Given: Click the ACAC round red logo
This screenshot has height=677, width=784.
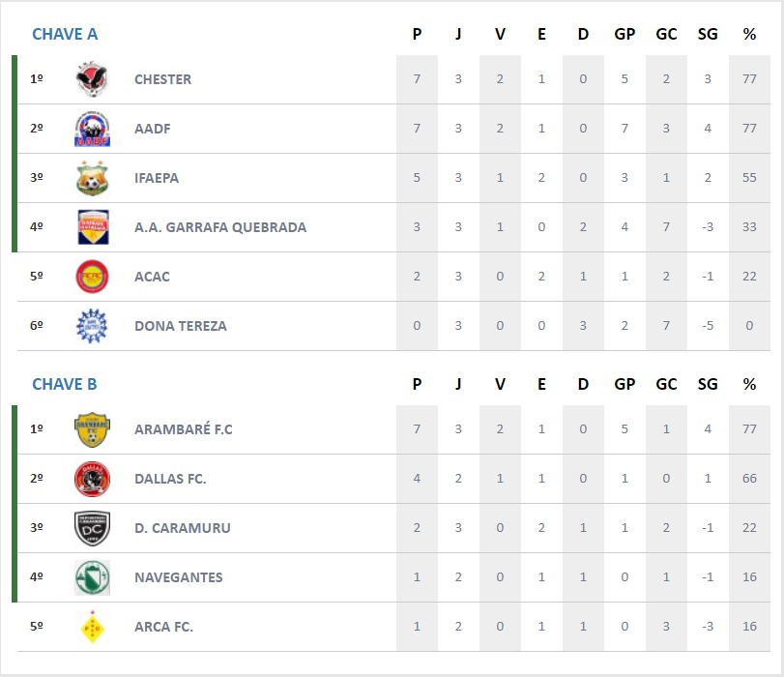Looking at the screenshot, I should point(92,277).
